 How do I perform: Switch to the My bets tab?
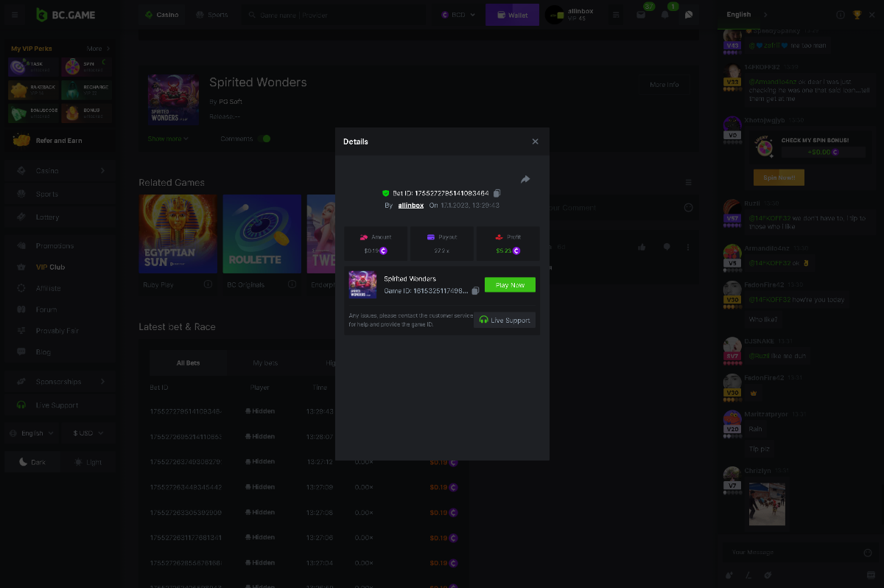pyautogui.click(x=265, y=363)
